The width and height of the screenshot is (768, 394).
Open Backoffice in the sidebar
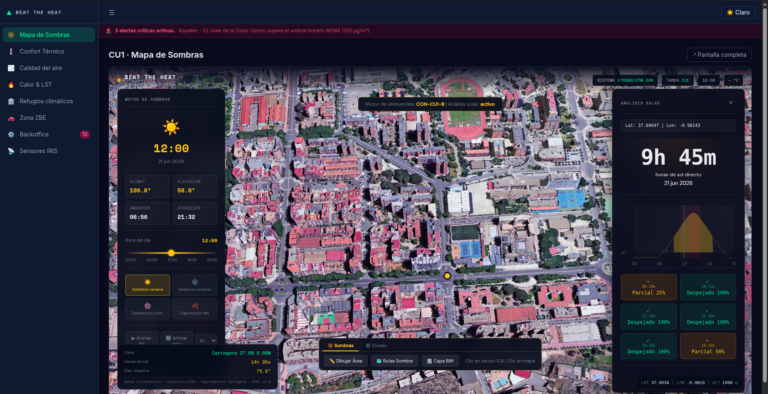[48, 134]
